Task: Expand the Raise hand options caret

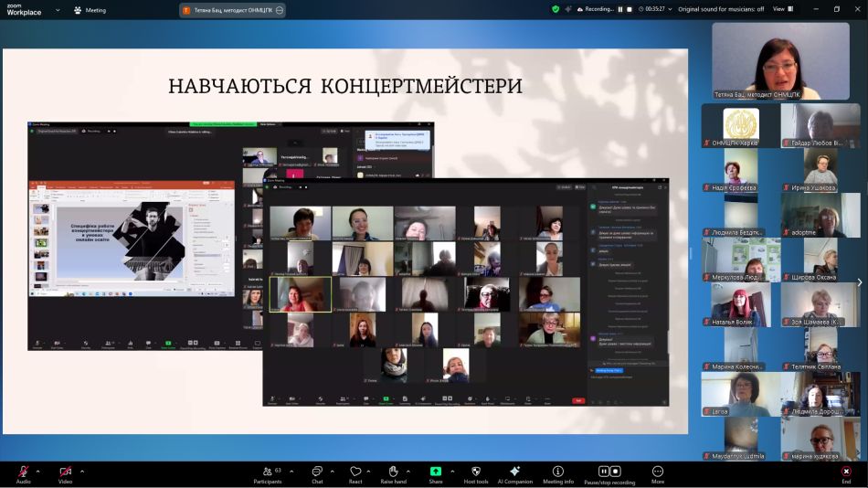Action: click(408, 472)
